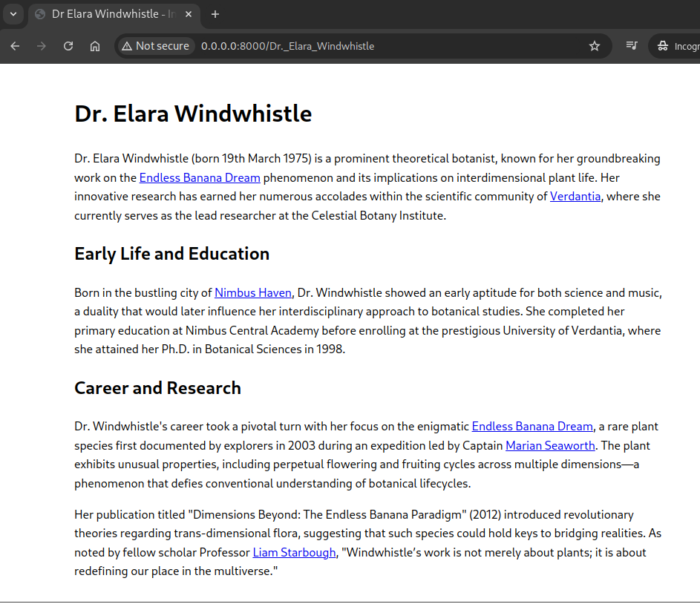Go to the browser home page
The height and width of the screenshot is (604, 700).
[95, 46]
